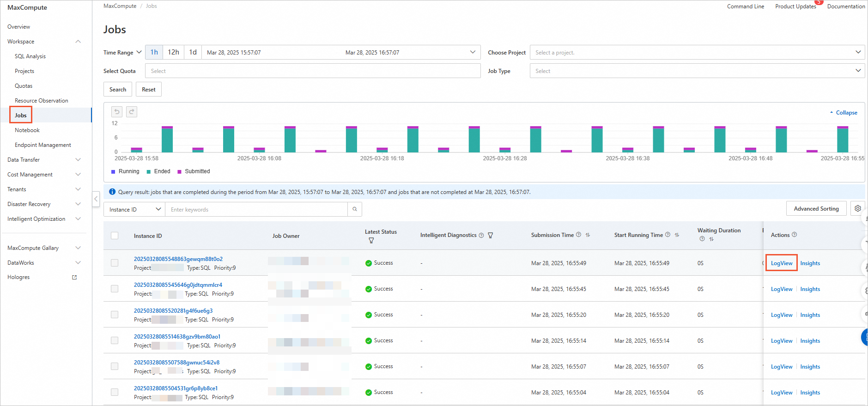This screenshot has width=868, height=406.
Task: Open the Instance ID search type dropdown
Action: coord(134,209)
